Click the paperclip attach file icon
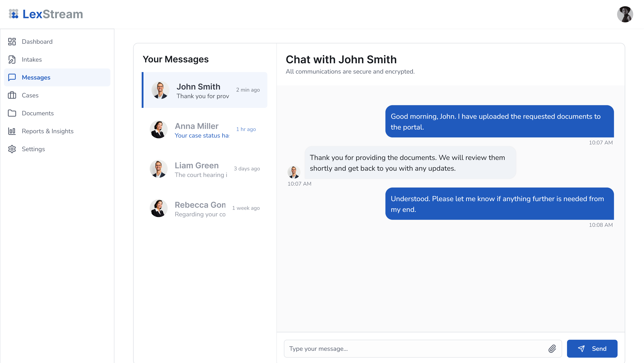Screen dimensions: 644x363 pyautogui.click(x=552, y=349)
